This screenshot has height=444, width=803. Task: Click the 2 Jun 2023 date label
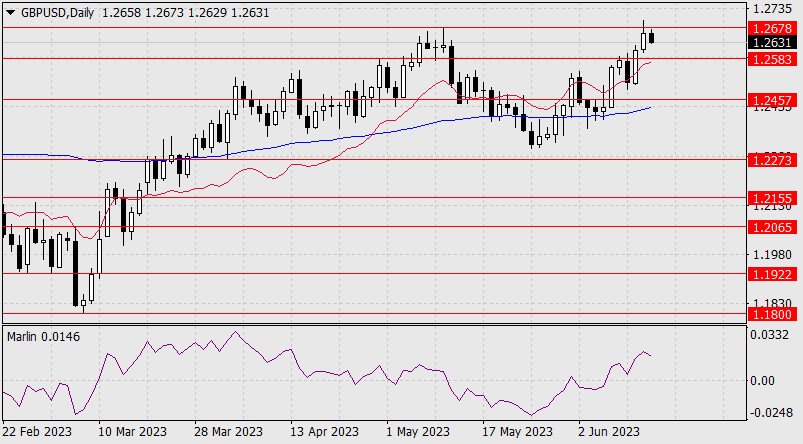click(608, 432)
